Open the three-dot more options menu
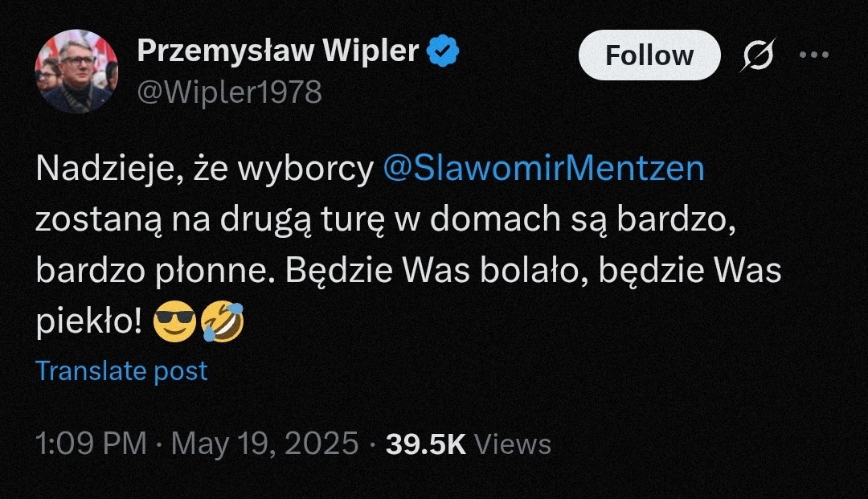The height and width of the screenshot is (499, 868). coord(813,54)
